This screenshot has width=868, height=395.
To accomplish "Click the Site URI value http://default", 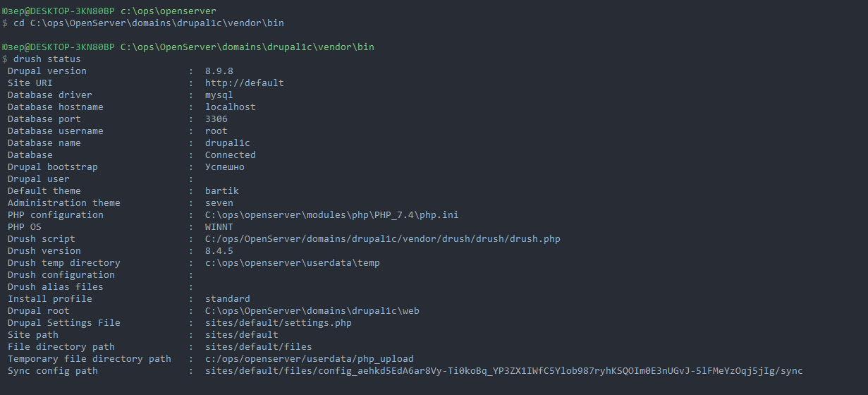I will tap(244, 83).
